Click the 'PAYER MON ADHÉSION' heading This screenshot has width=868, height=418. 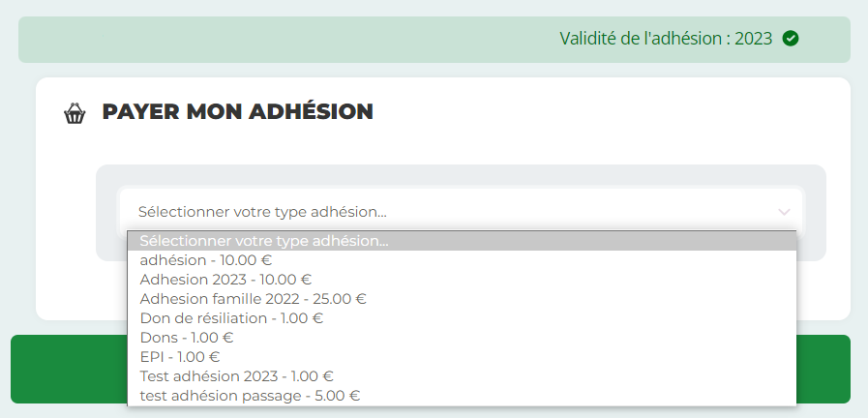pyautogui.click(x=238, y=112)
